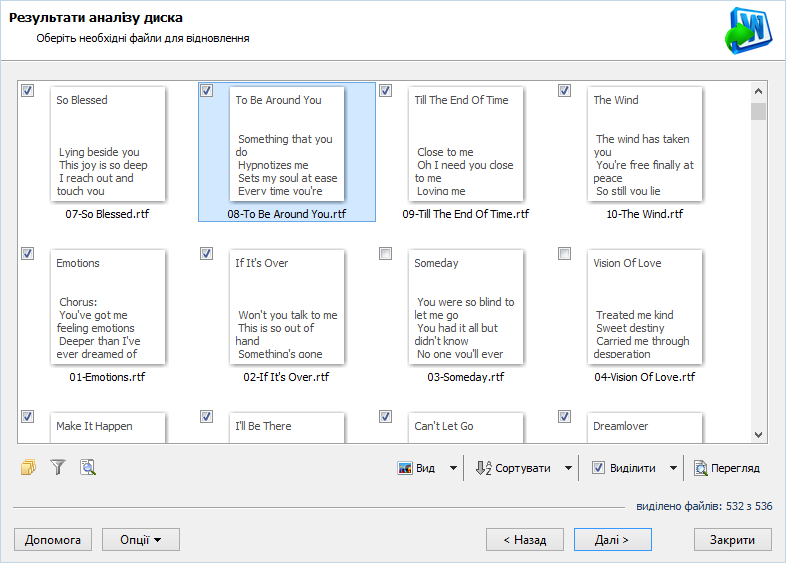This screenshot has height=563, width=786.
Task: Uncheck the 07-So Blessed.rtf checkbox
Action: tap(28, 91)
